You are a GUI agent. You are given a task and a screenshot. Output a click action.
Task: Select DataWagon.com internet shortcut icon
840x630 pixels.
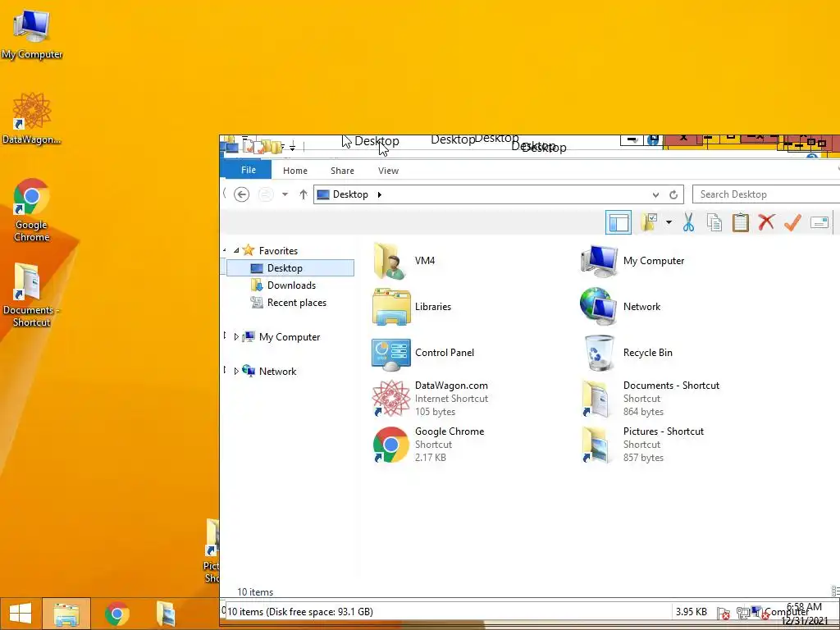coord(391,399)
